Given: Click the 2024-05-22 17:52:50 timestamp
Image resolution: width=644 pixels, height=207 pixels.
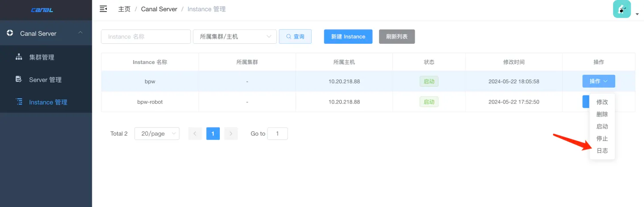Looking at the screenshot, I should point(514,102).
